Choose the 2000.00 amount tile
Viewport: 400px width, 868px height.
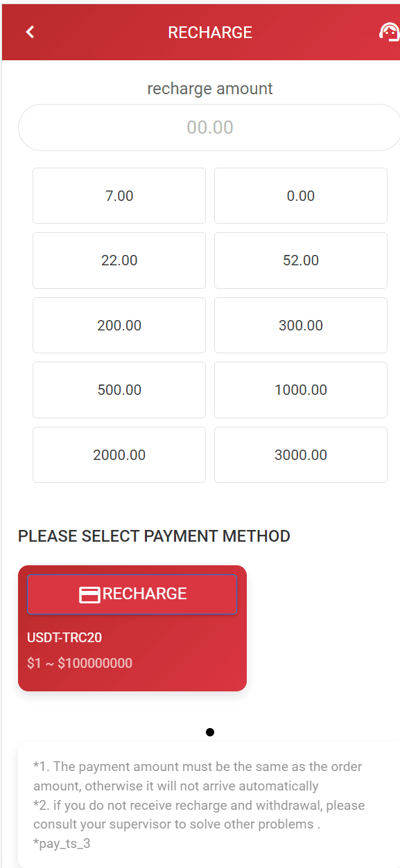119,455
